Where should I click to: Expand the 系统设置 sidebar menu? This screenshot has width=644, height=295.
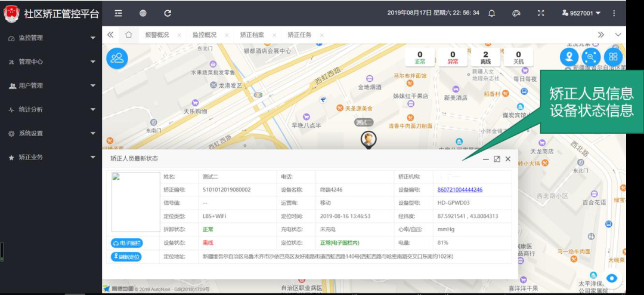pos(51,133)
